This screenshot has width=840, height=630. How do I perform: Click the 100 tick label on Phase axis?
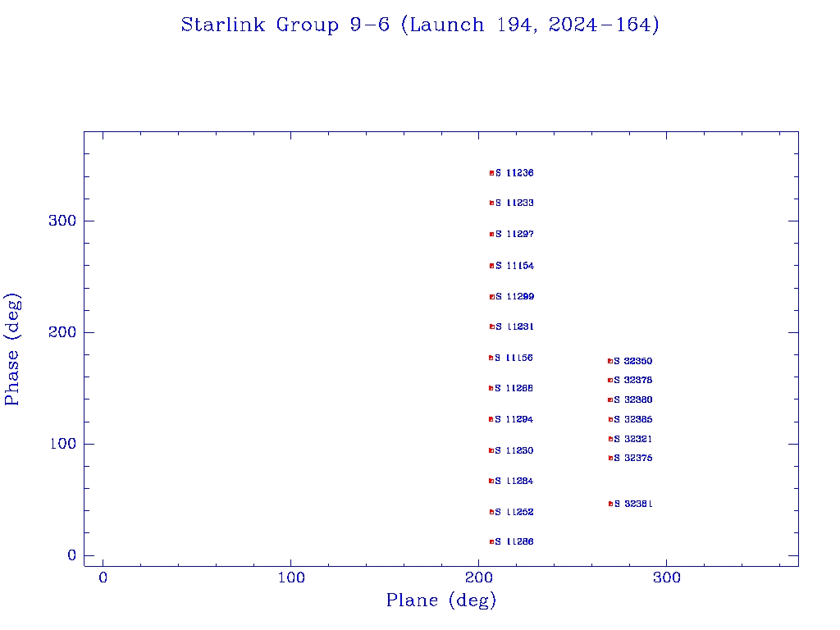pyautogui.click(x=62, y=444)
